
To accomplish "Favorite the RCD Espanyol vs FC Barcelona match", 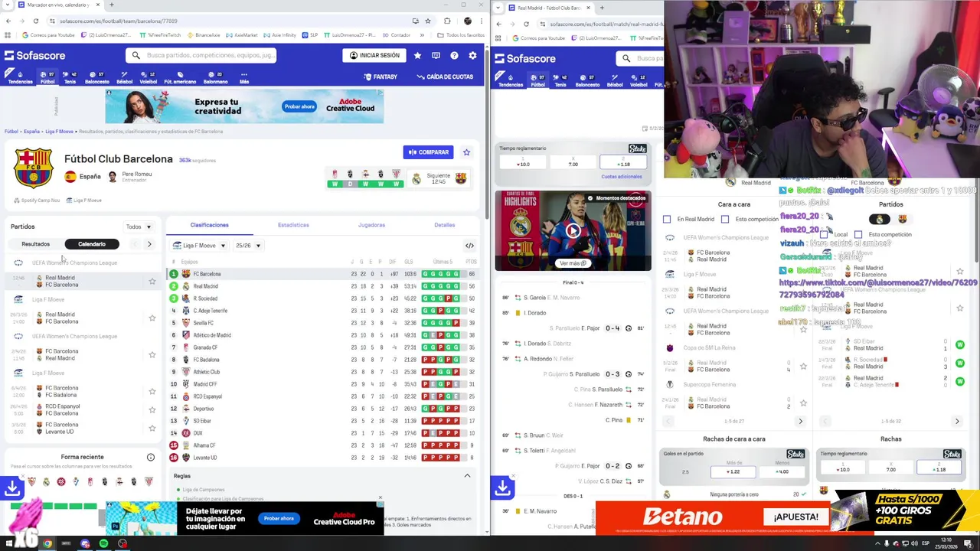I will click(x=152, y=409).
